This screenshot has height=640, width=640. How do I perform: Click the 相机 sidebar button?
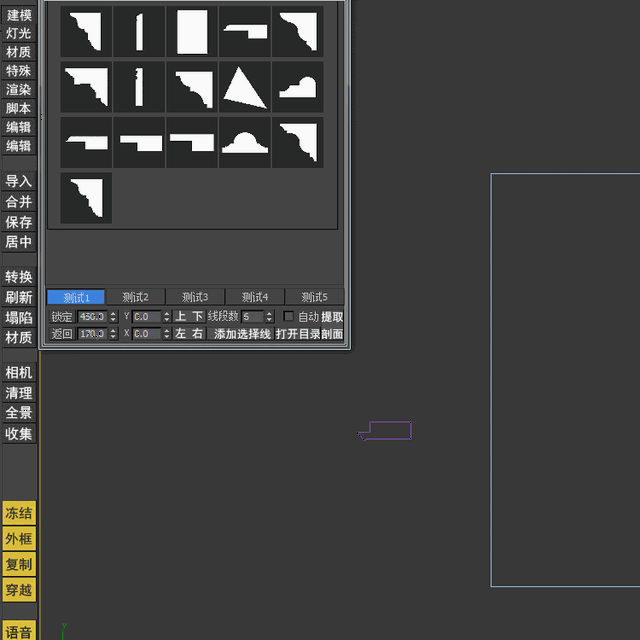click(x=19, y=373)
